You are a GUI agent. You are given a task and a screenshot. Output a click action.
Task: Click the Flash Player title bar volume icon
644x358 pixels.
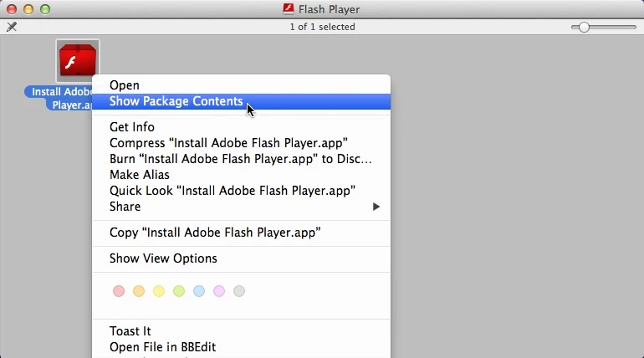[x=289, y=9]
